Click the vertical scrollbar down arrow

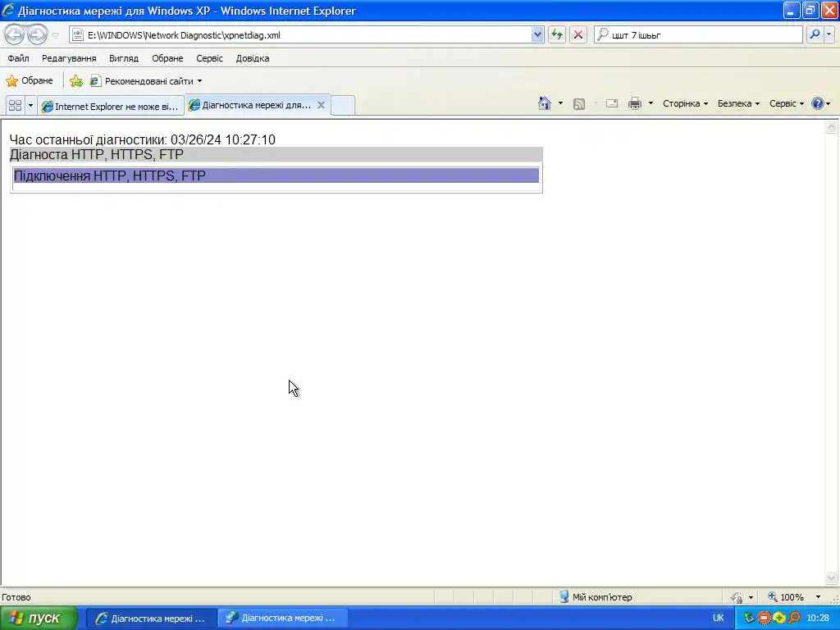click(832, 577)
